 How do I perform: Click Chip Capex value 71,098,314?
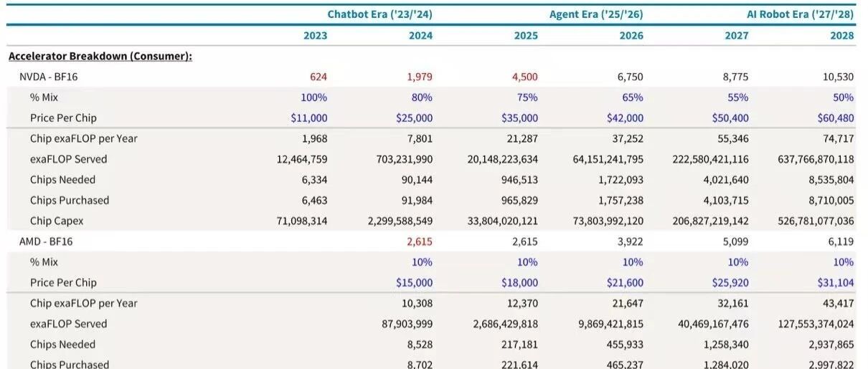(x=301, y=221)
